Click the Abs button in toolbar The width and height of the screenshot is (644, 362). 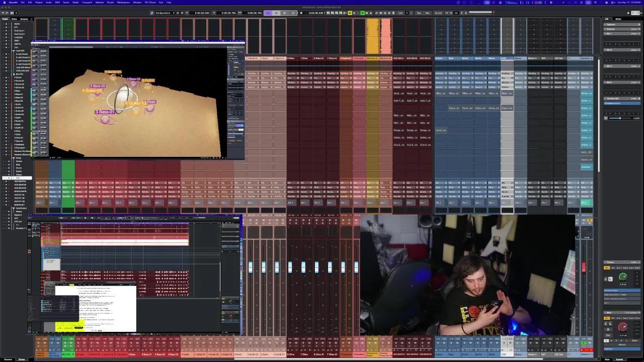[x=427, y=13]
